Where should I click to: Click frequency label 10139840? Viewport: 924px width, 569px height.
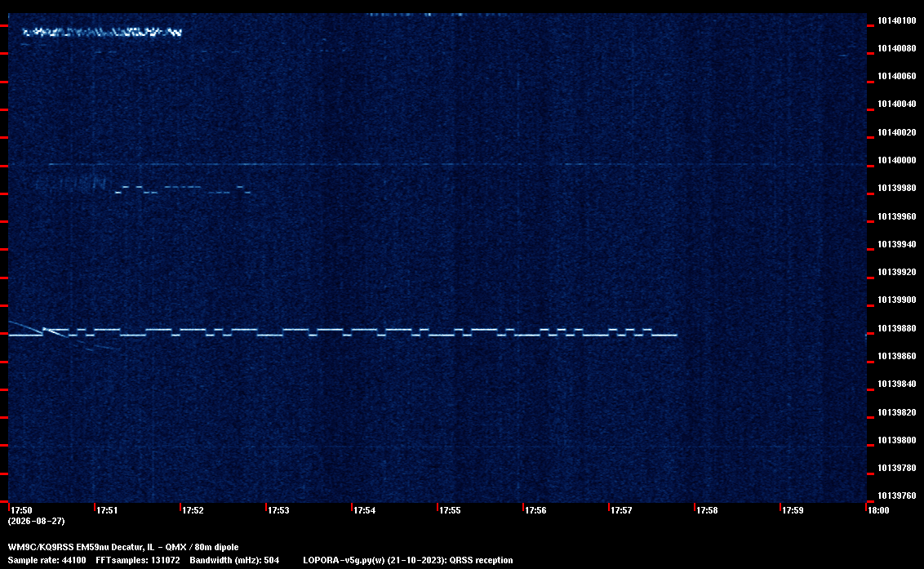click(897, 384)
